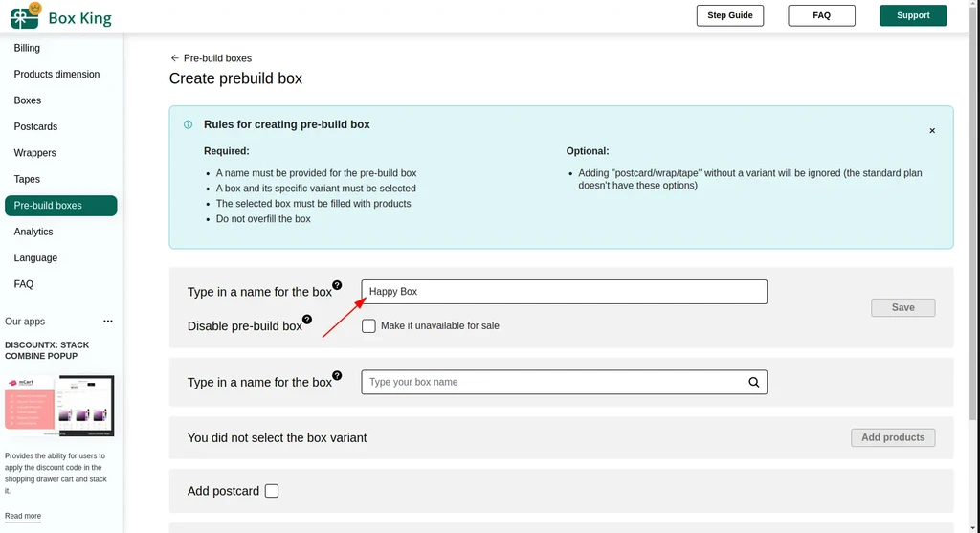The height and width of the screenshot is (533, 980).
Task: Click the FAQ button in header
Action: coord(821,15)
